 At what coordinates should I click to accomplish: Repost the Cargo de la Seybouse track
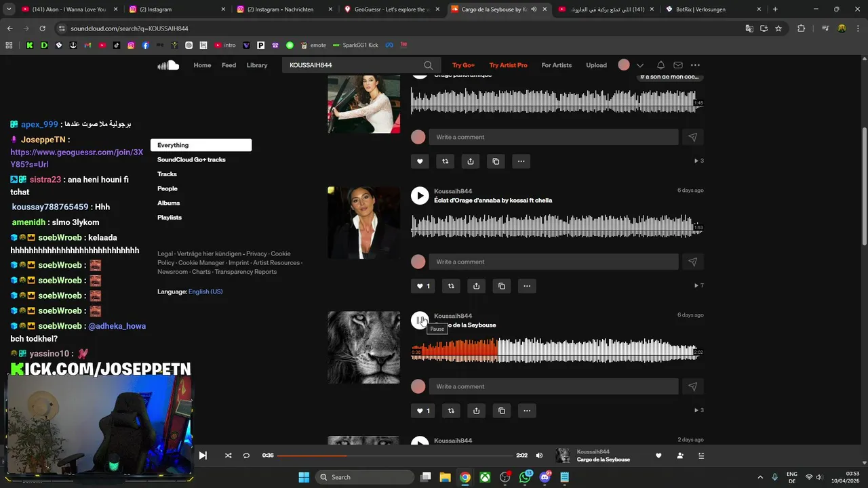(451, 411)
